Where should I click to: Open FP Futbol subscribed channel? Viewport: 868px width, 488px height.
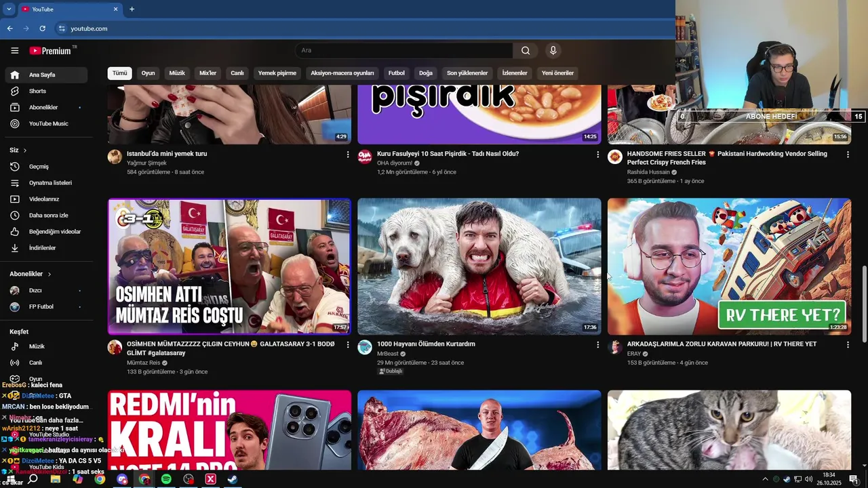coord(46,306)
